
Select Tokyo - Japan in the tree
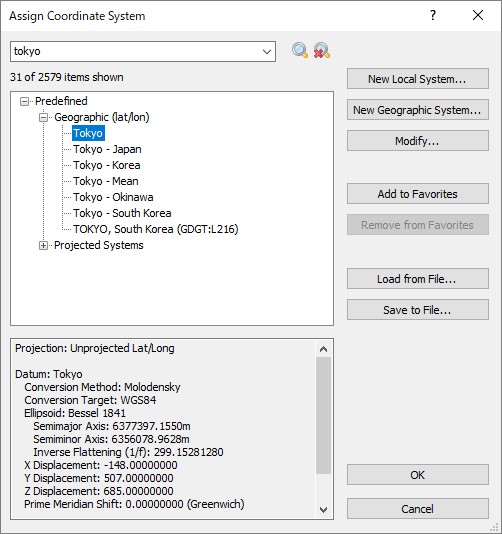click(107, 149)
